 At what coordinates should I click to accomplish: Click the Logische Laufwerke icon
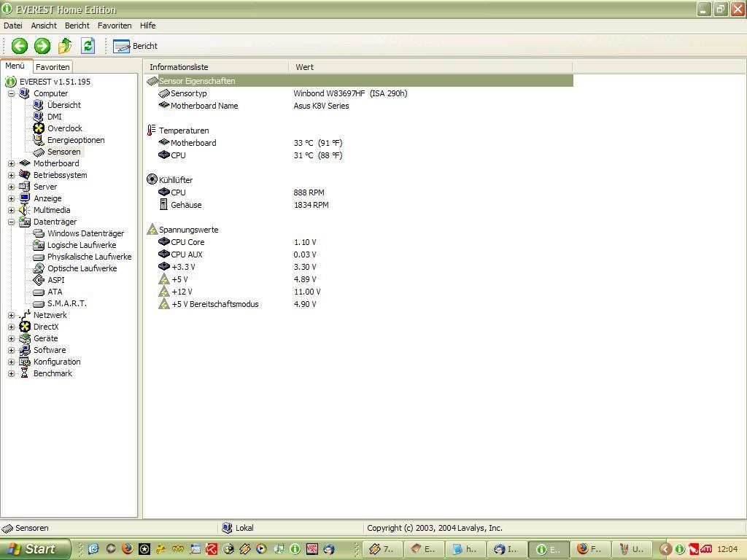[39, 245]
